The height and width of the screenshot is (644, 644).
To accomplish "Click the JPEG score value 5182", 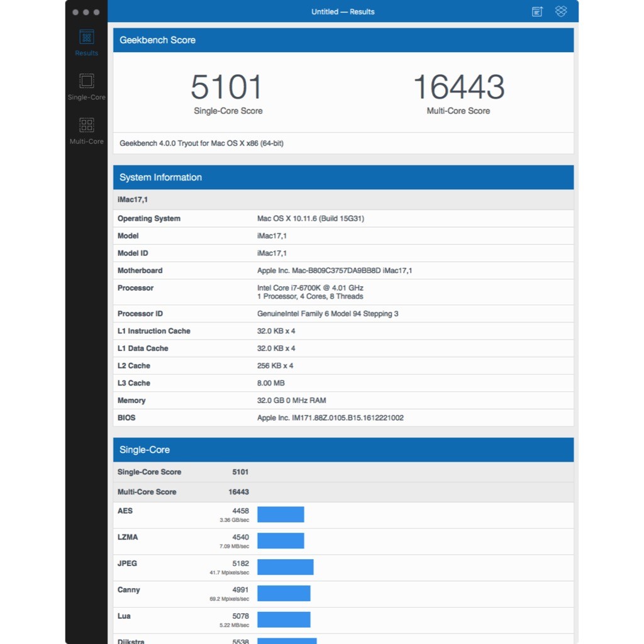I will coord(241,563).
